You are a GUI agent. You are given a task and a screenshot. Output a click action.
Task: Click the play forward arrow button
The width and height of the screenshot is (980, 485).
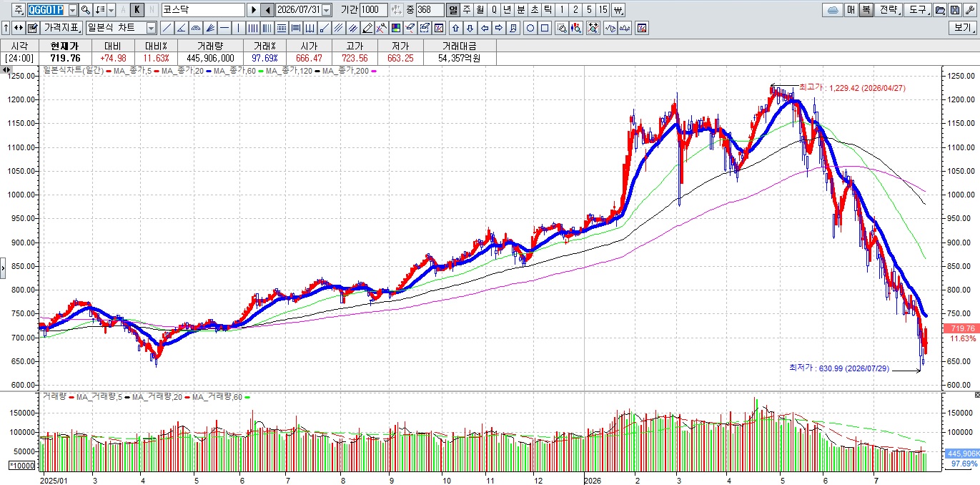[x=254, y=10]
